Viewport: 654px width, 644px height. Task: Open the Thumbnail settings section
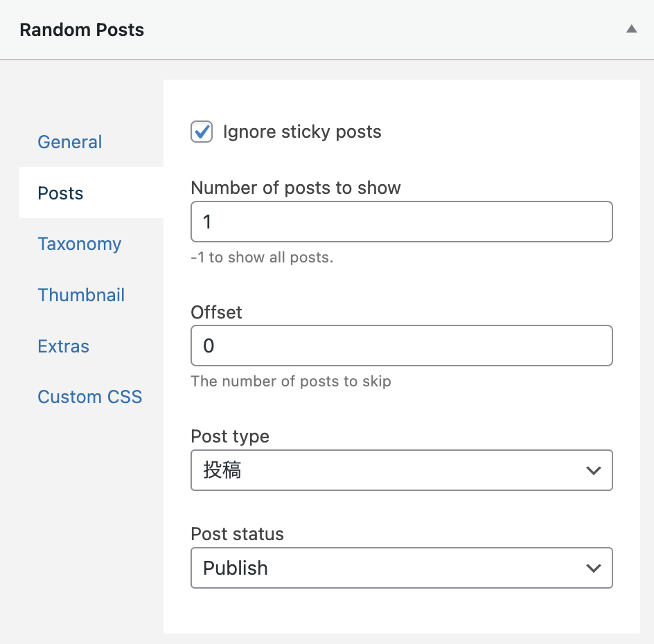click(x=81, y=295)
